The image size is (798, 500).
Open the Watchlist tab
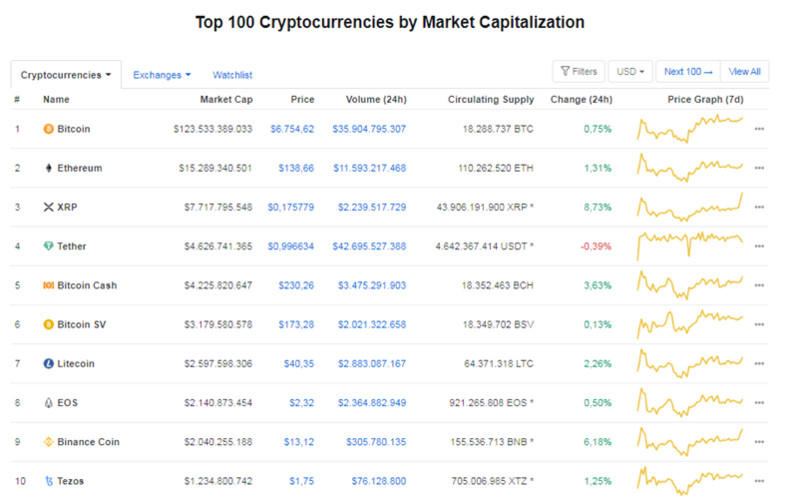point(232,75)
